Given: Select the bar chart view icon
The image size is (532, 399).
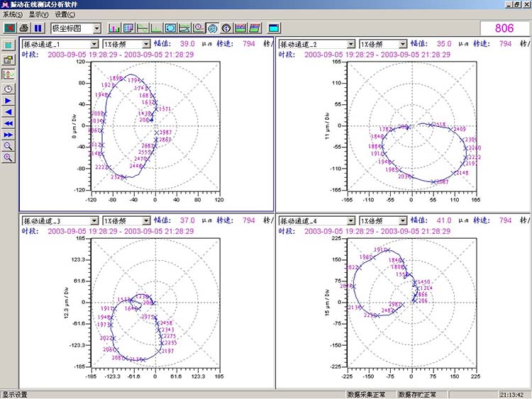Looking at the screenshot, I should 114,28.
